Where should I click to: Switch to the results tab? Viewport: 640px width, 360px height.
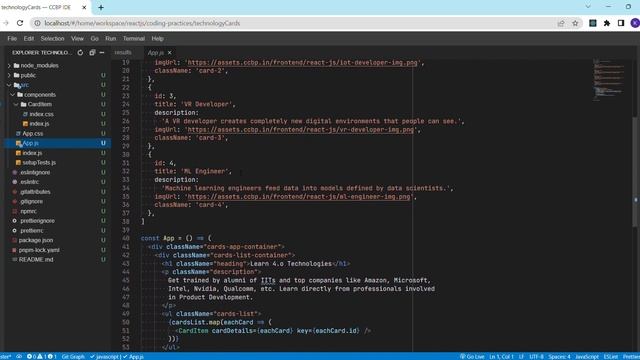tap(123, 53)
